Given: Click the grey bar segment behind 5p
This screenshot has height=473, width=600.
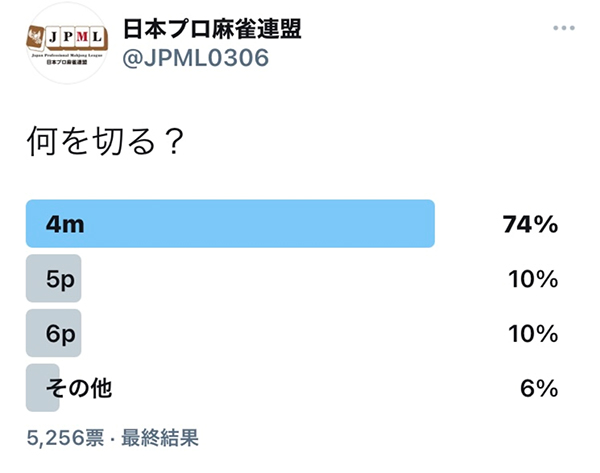Looking at the screenshot, I should [54, 279].
